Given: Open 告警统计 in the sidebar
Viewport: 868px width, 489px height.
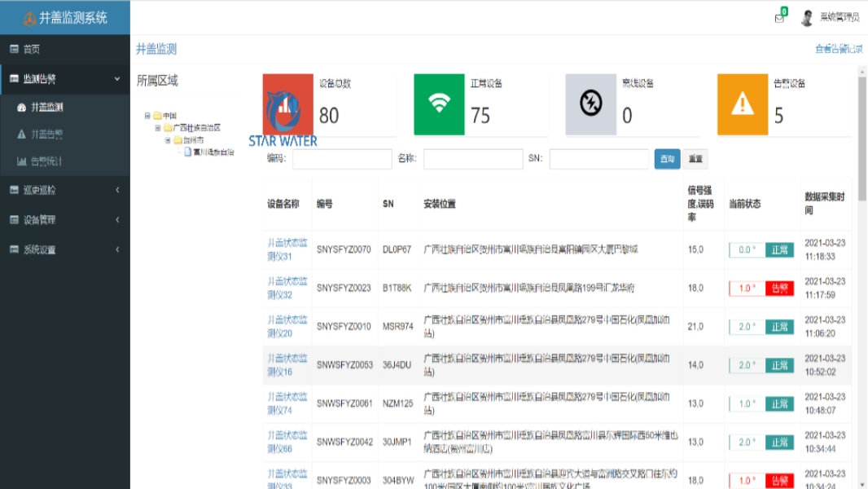Looking at the screenshot, I should [x=46, y=161].
